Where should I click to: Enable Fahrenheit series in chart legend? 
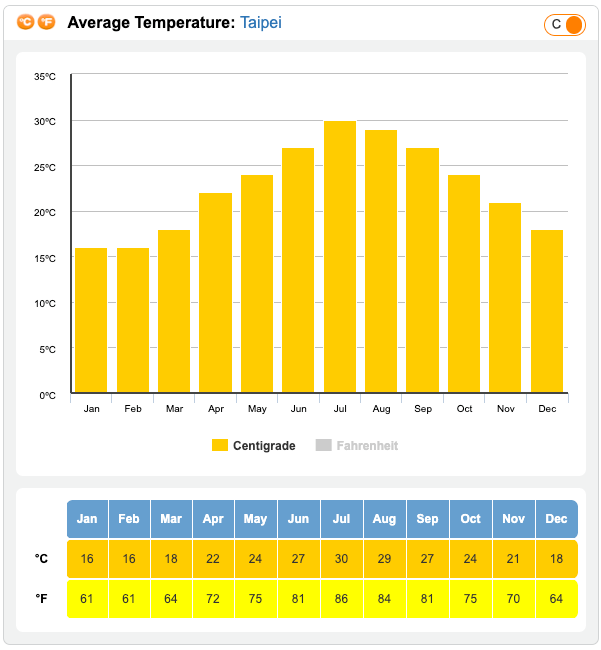[x=366, y=445]
